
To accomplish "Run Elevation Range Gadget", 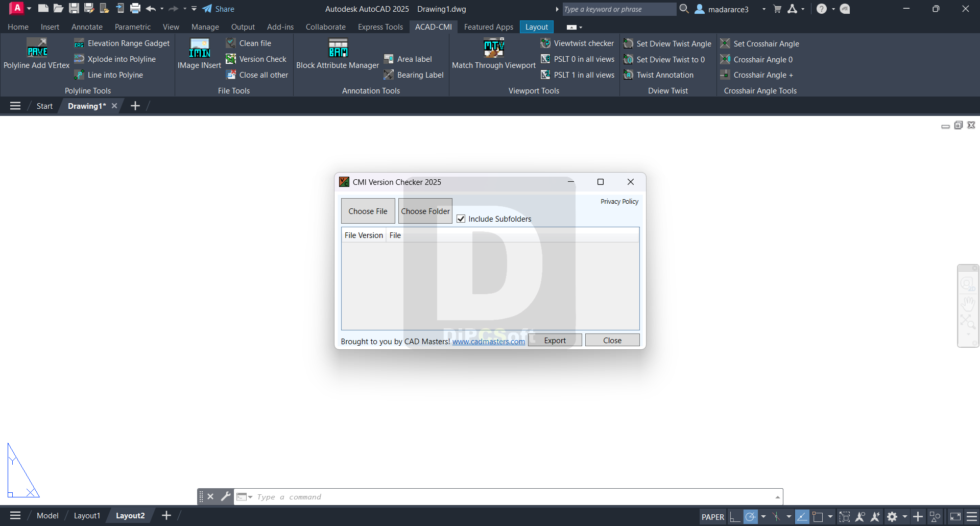I will (x=122, y=43).
